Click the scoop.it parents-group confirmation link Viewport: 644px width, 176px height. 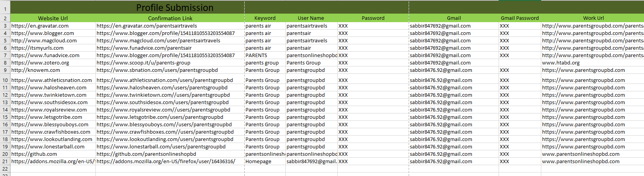143,63
